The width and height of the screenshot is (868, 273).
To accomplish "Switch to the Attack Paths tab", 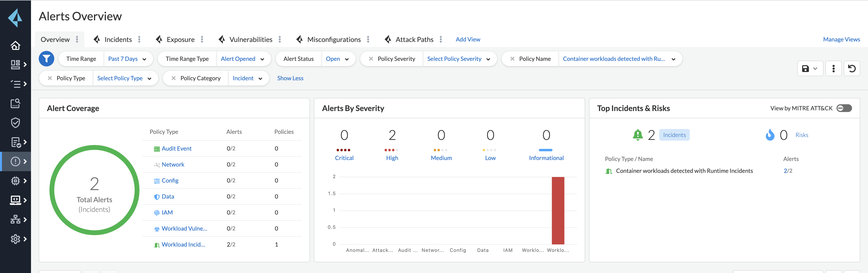I will (x=414, y=40).
